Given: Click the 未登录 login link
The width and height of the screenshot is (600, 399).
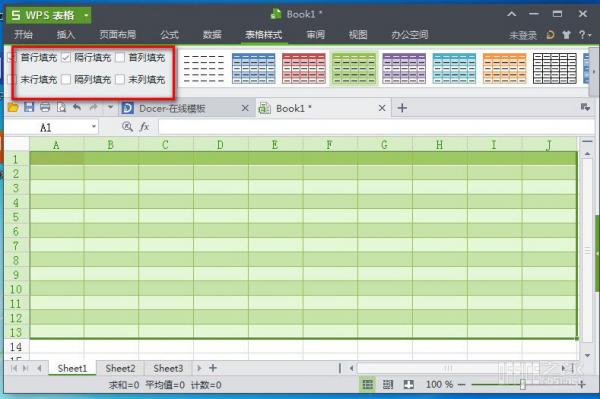Looking at the screenshot, I should point(523,36).
